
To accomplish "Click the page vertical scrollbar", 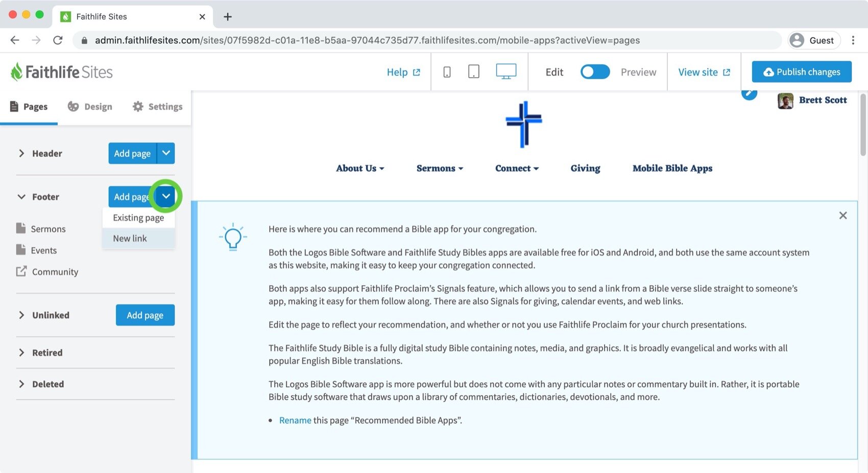I will tap(863, 125).
